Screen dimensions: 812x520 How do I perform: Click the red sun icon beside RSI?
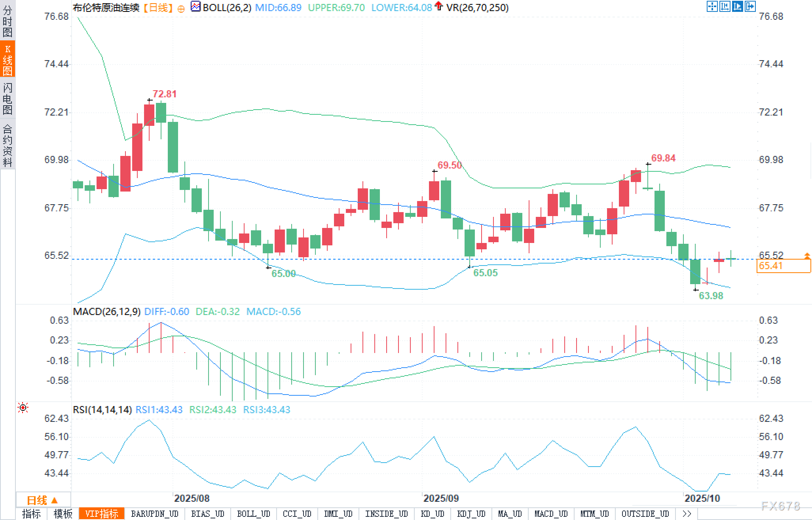(x=23, y=408)
